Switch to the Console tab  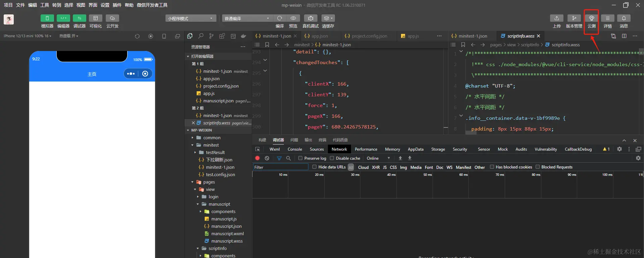coord(295,149)
